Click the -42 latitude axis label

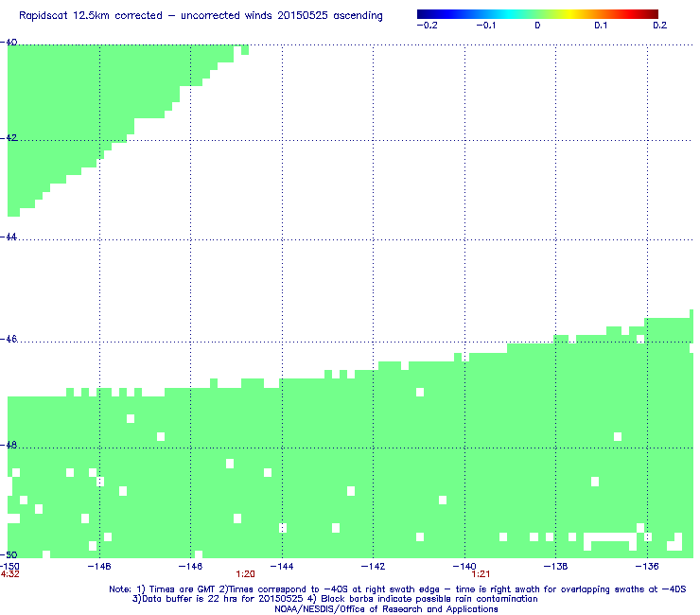[9, 137]
